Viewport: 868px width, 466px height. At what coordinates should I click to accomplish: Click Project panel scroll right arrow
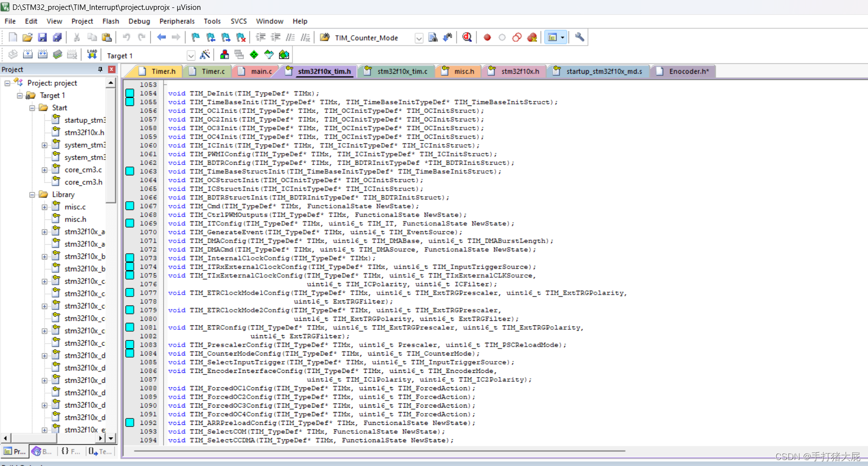(101, 438)
